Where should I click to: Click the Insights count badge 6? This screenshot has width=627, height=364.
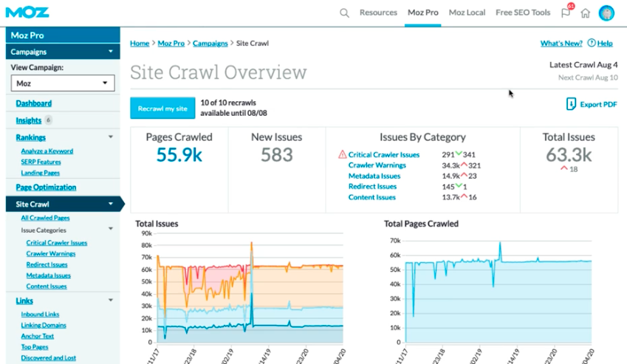pos(48,120)
